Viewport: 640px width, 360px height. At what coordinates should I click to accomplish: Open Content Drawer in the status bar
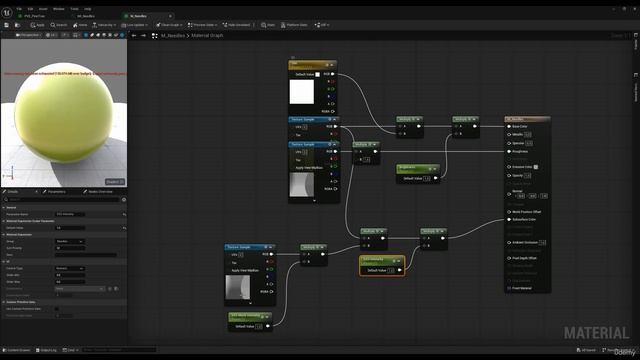[x=17, y=350]
